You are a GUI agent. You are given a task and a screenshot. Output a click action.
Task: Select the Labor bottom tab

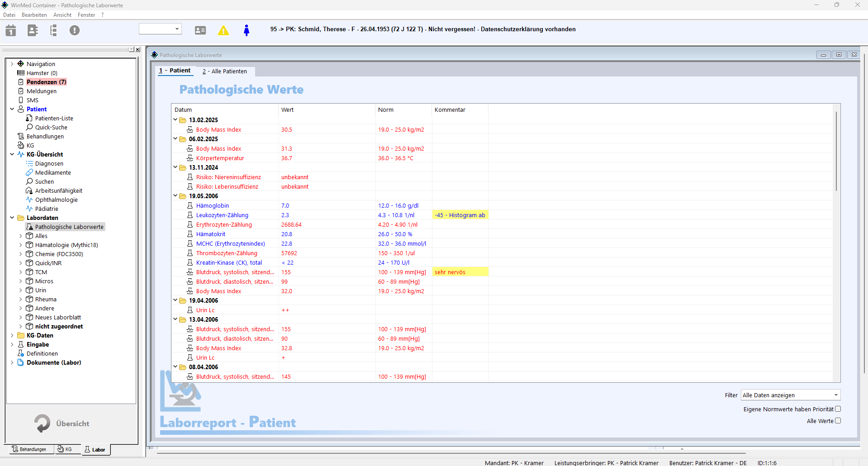pyautogui.click(x=95, y=450)
